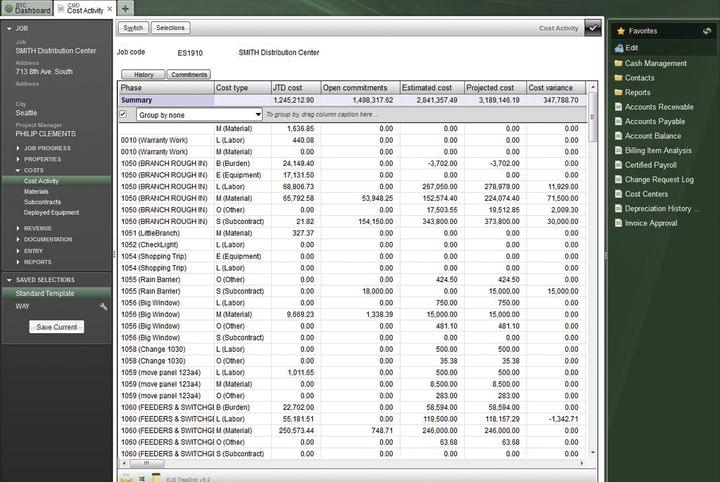Select Subcontracts under COSTS
This screenshot has height=482, width=720.
[x=42, y=202]
